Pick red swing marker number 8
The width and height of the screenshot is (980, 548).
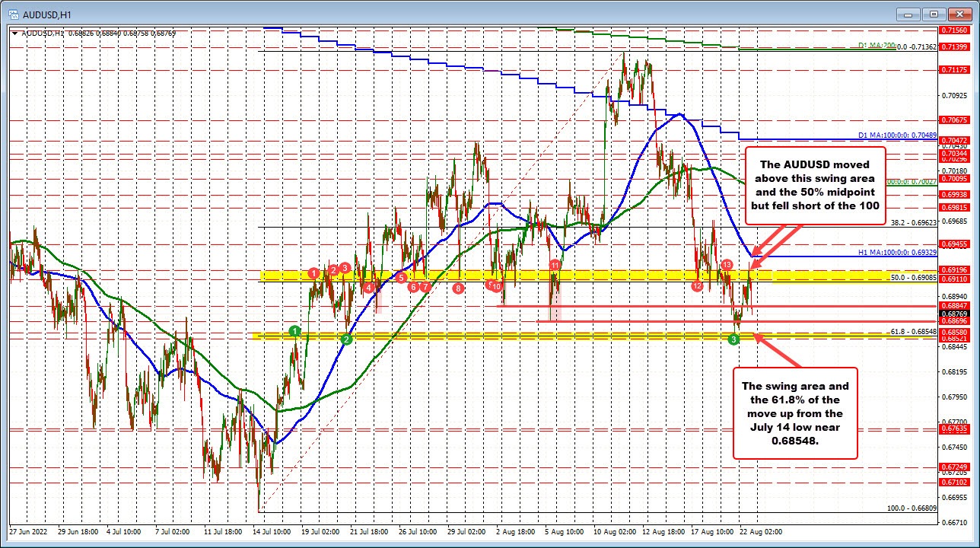pos(458,288)
